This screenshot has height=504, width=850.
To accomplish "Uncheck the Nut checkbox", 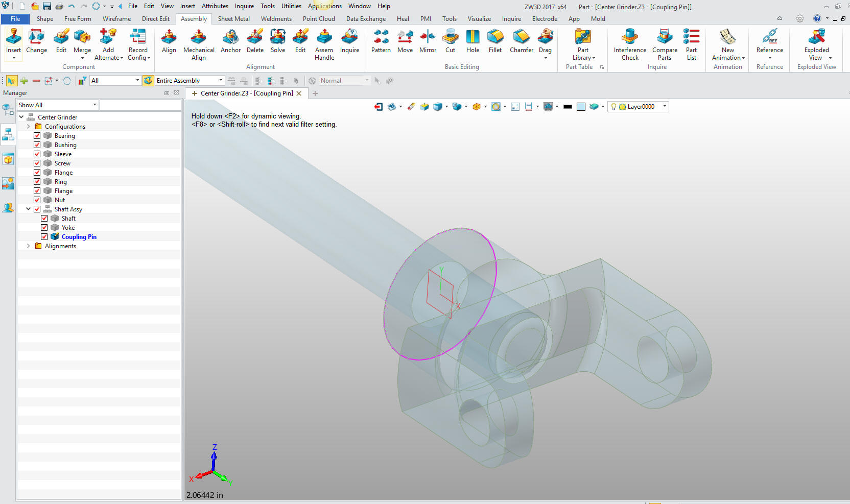I will pos(37,200).
